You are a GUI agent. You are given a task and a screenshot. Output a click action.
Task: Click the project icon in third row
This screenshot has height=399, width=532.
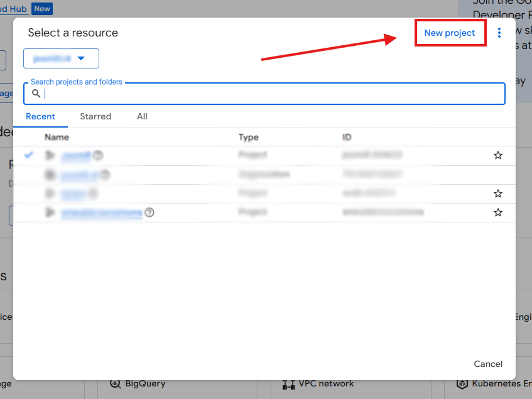tap(50, 194)
